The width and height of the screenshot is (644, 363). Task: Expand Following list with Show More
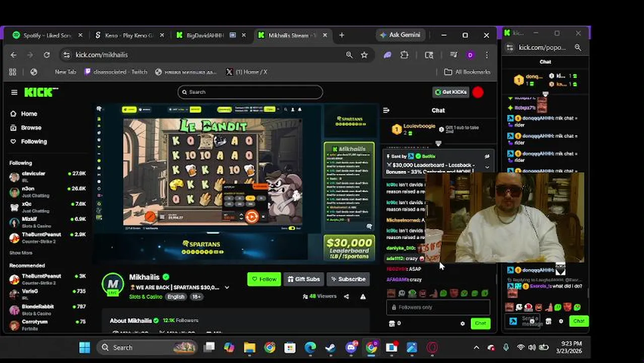tap(21, 253)
